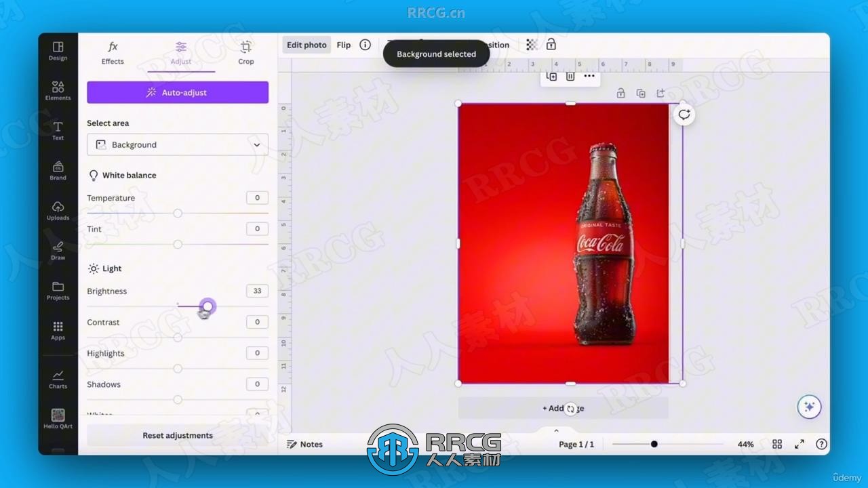Open the help question mark icon
Screen dimensions: 868x488
(x=821, y=444)
